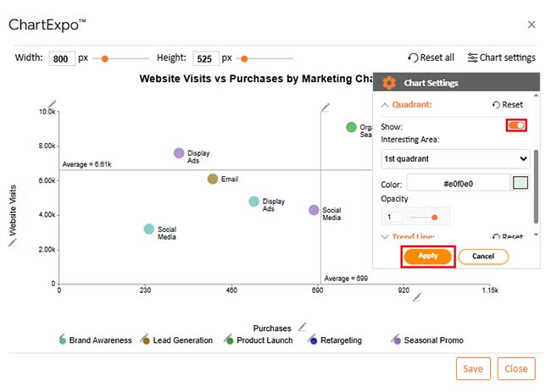Collapse the Quadrant settings section

386,105
